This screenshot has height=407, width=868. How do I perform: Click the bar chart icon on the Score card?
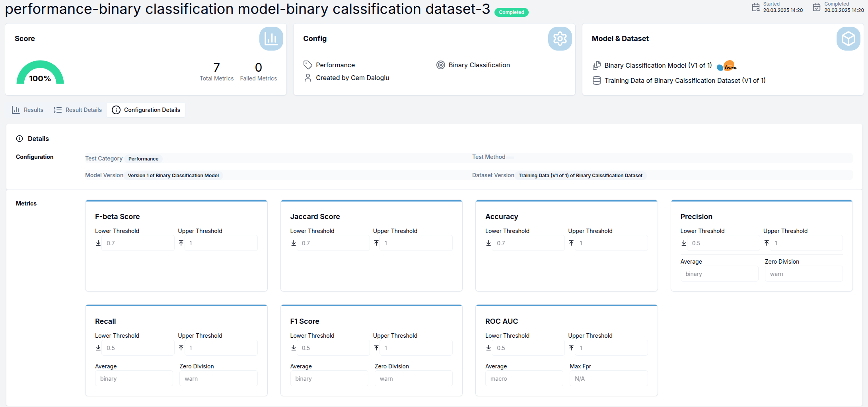pyautogui.click(x=271, y=39)
